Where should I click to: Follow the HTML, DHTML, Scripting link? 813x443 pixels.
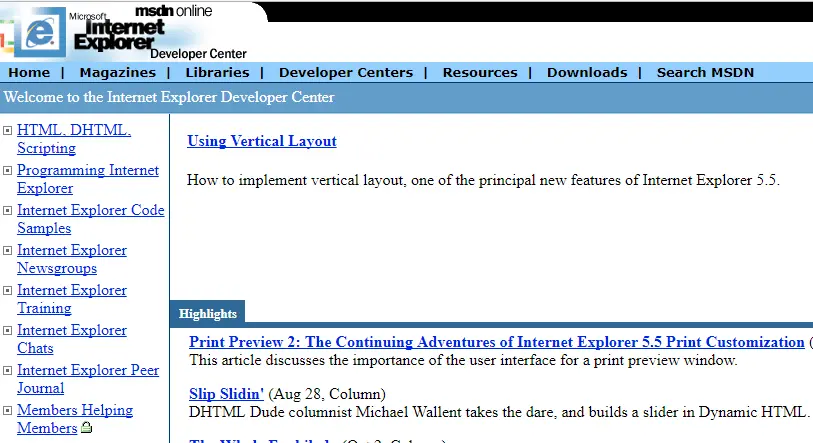pos(74,139)
